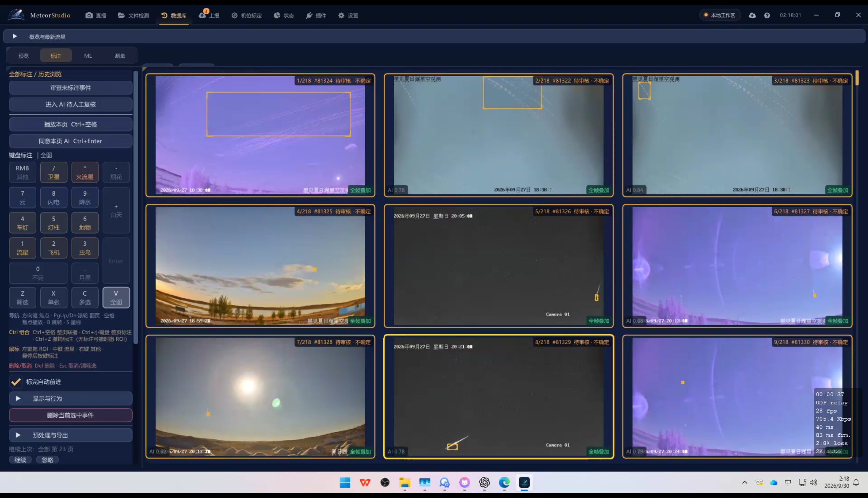Switch to the 测量 tab
The image size is (868, 498).
click(120, 55)
